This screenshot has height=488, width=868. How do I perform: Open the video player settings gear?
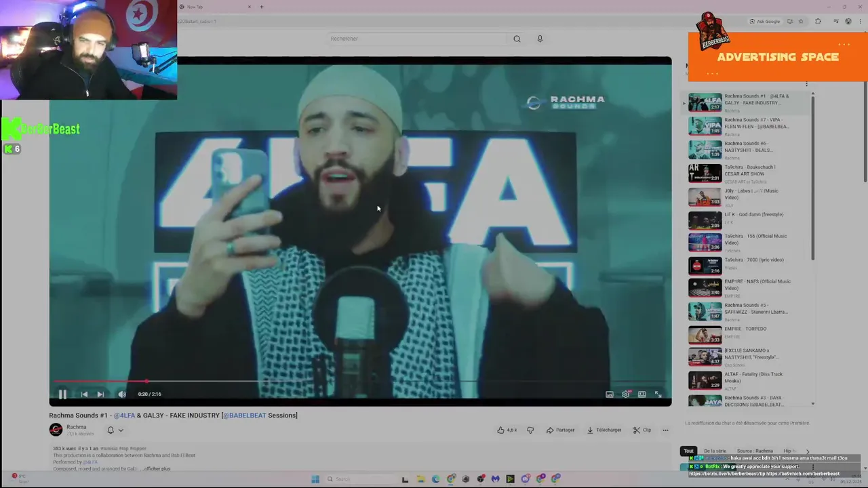click(x=625, y=394)
